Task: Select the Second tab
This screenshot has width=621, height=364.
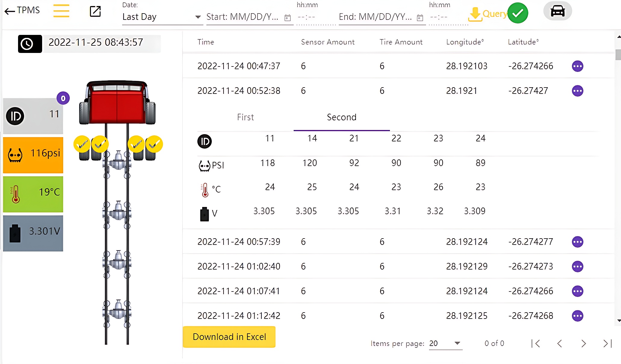Action: (341, 117)
